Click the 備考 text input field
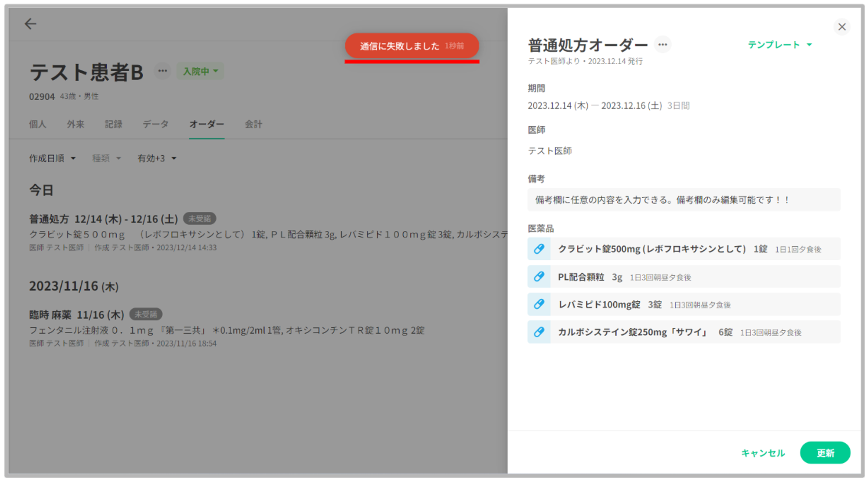The image size is (868, 481). point(684,200)
